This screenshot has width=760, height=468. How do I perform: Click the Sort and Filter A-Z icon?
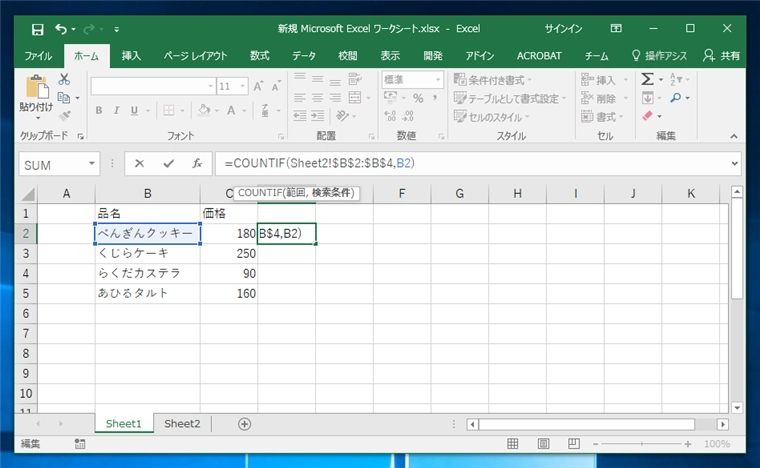675,79
